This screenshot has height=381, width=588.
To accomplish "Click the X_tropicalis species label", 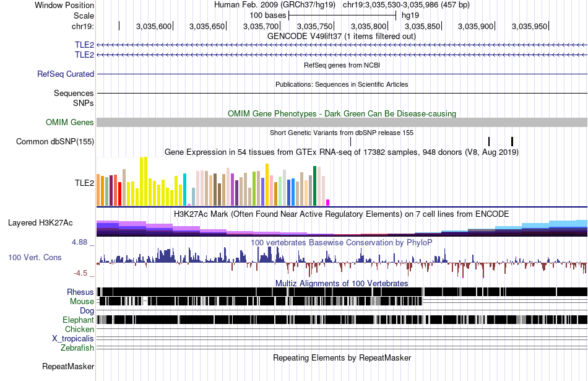I will 73,339.
